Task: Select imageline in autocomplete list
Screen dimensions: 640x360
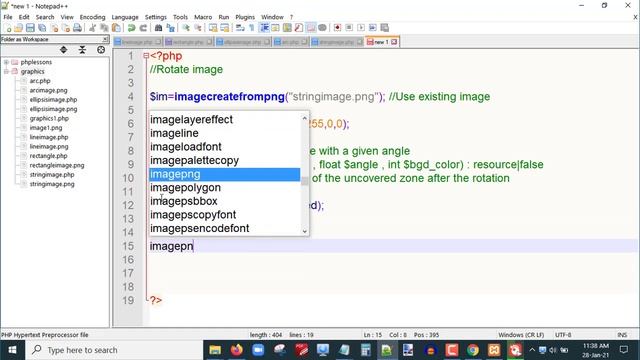Action: [224, 133]
